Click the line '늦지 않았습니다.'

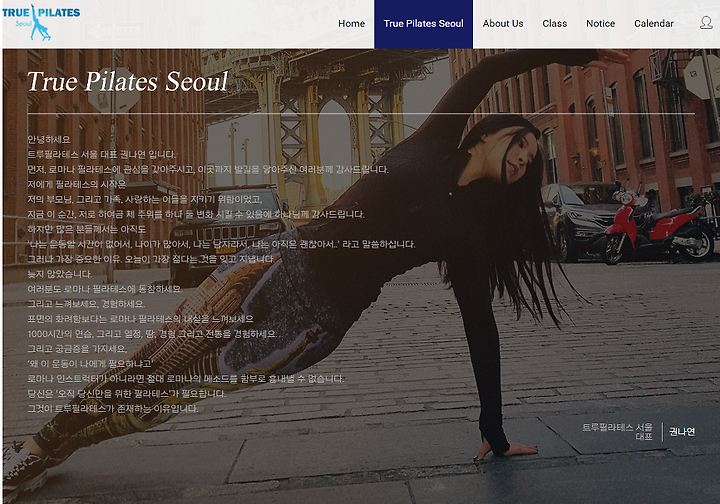pos(60,274)
